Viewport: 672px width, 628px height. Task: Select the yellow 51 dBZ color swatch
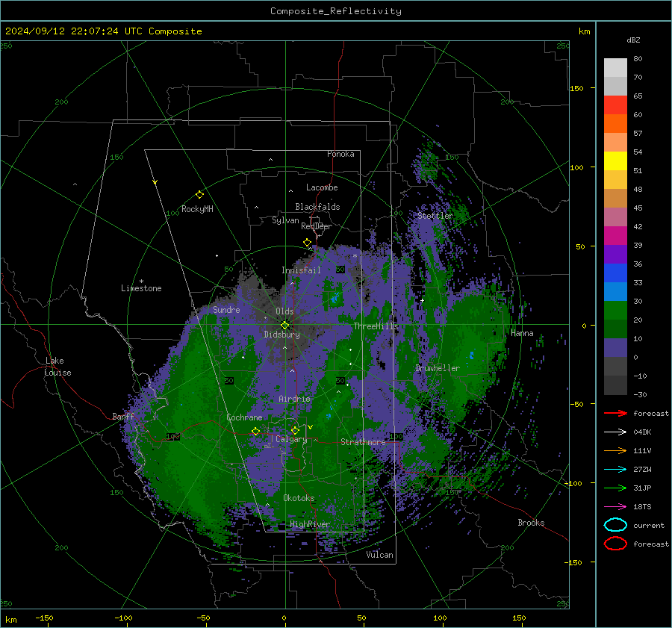tap(615, 161)
